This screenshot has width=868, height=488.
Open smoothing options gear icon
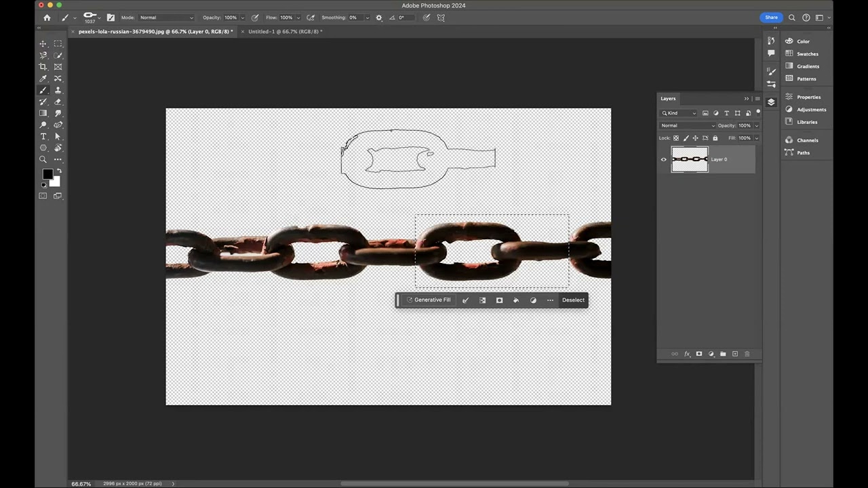tap(378, 18)
